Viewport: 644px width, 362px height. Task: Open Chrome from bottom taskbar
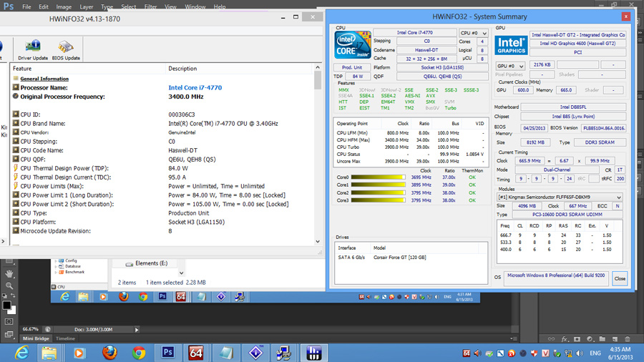tap(139, 353)
